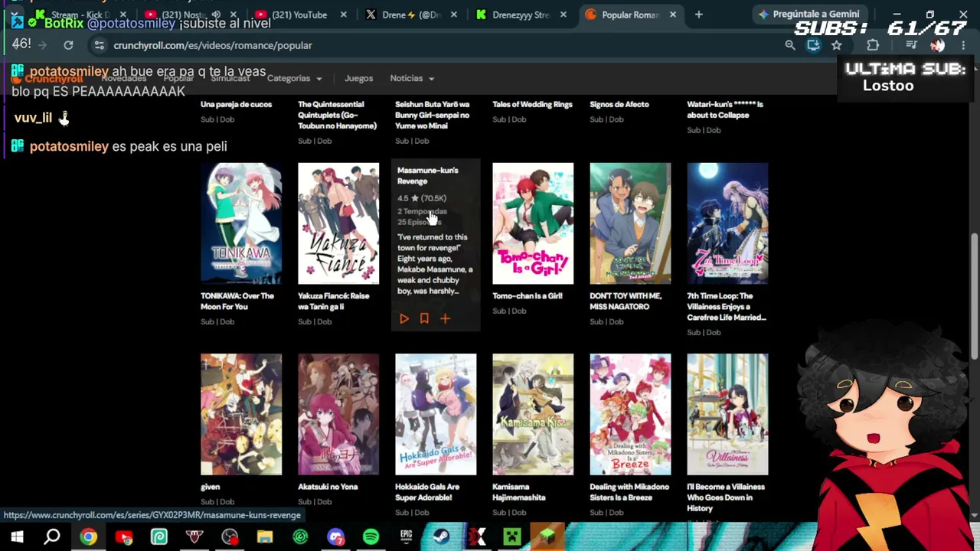Open File Explorer from the taskbar
This screenshot has width=980, height=551.
tap(265, 536)
